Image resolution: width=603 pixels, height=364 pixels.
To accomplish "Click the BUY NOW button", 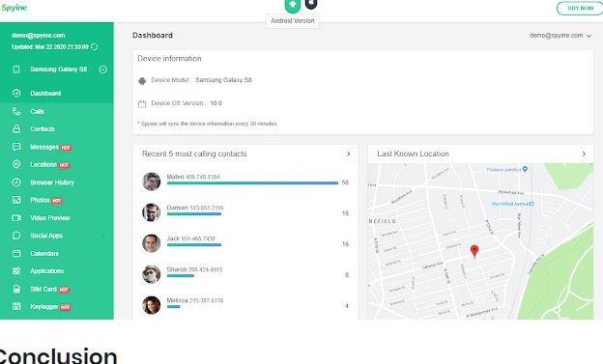I will pos(581,8).
